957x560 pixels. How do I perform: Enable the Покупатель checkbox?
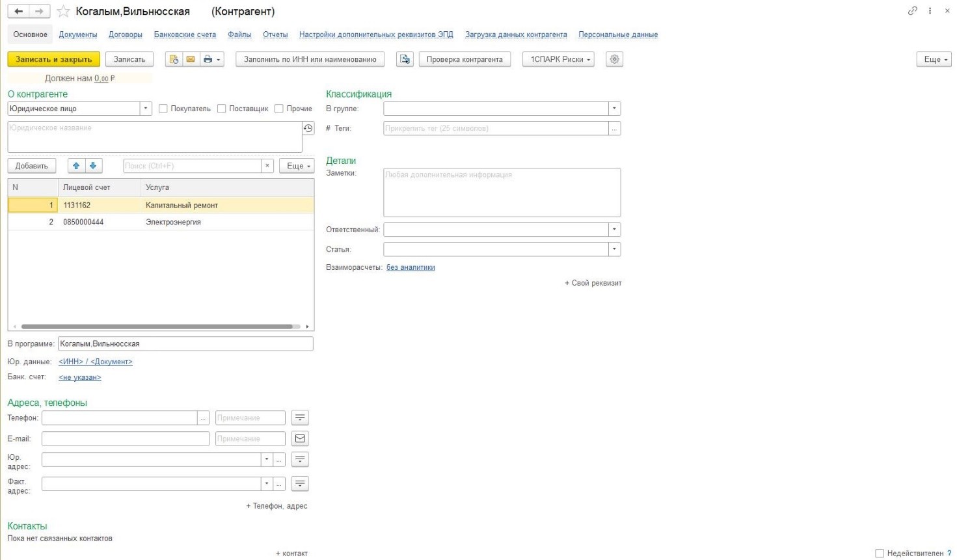click(163, 109)
